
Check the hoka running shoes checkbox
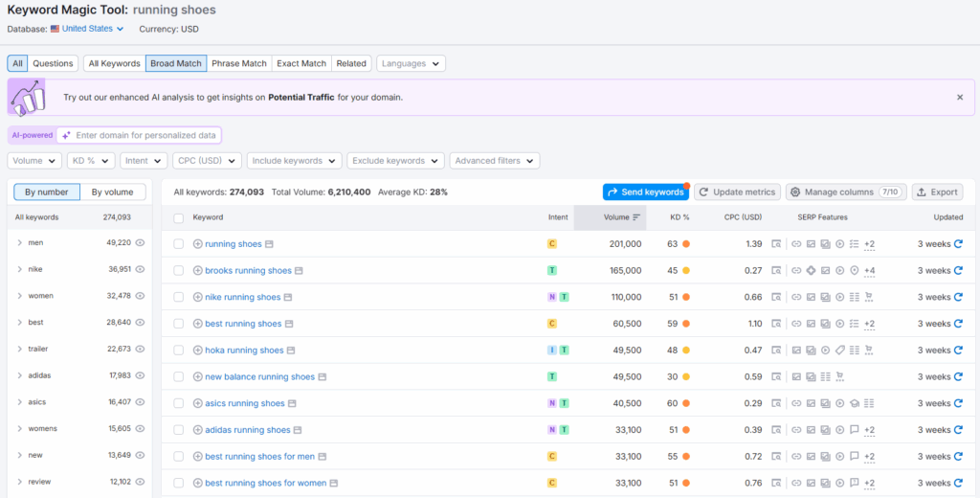(x=179, y=351)
